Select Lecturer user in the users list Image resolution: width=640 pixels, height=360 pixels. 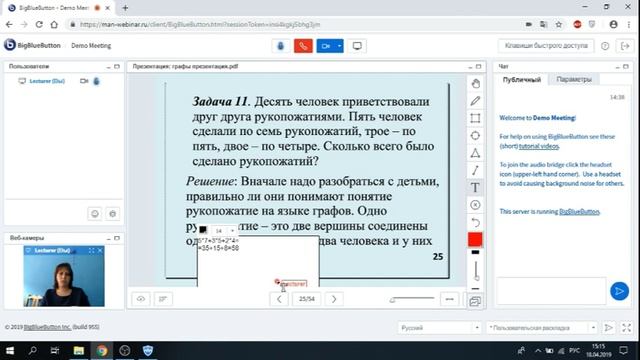pos(47,81)
